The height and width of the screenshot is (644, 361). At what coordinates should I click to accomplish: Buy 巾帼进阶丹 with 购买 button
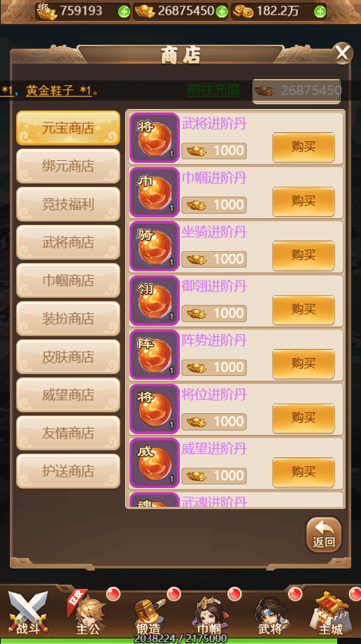pos(304,201)
